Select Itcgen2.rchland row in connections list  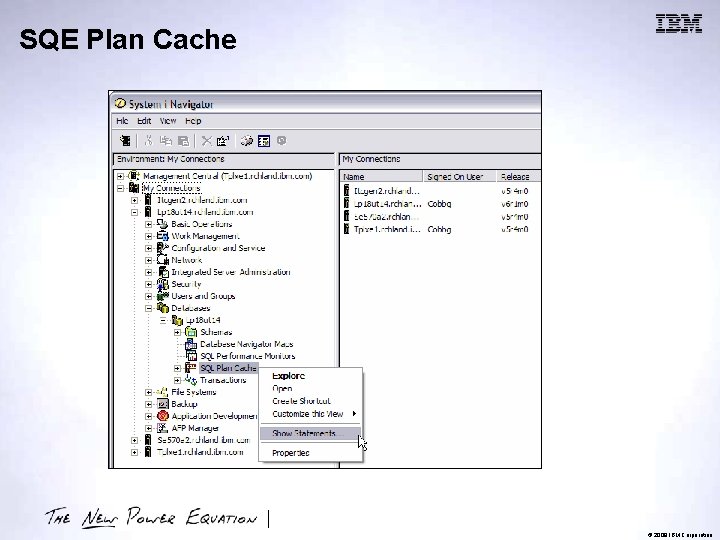click(x=387, y=191)
